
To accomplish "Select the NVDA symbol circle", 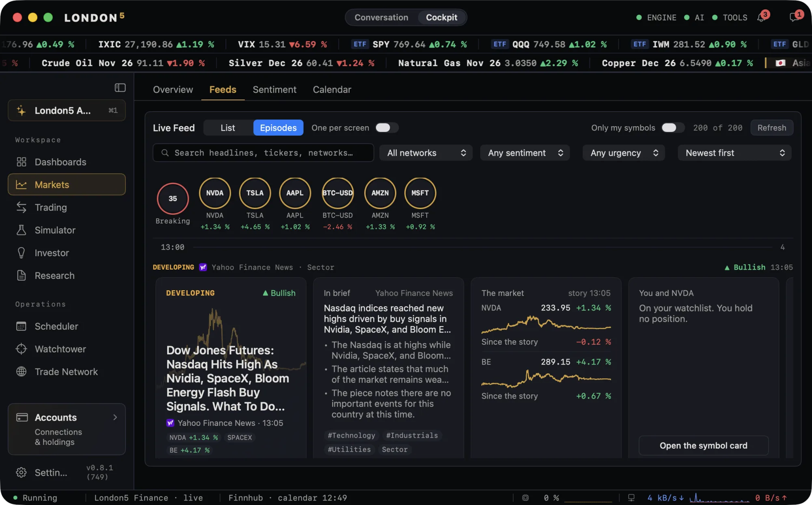I will click(x=215, y=193).
